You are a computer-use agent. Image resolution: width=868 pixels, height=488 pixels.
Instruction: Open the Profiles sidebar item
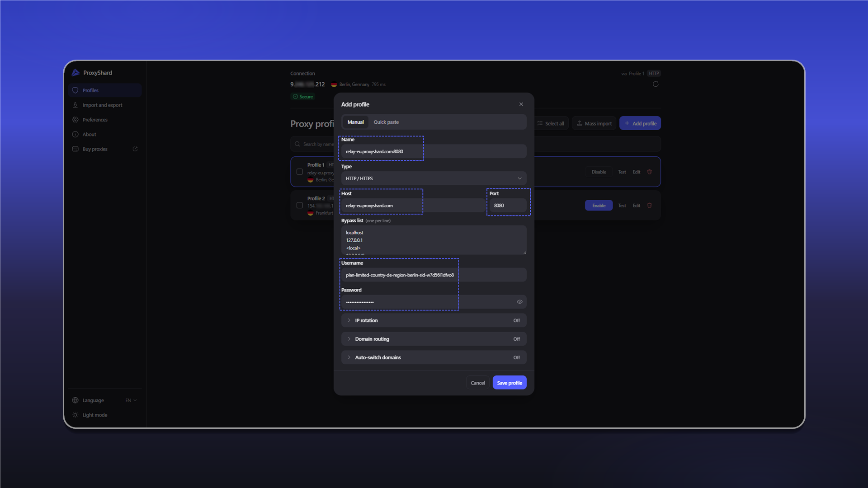pos(105,90)
